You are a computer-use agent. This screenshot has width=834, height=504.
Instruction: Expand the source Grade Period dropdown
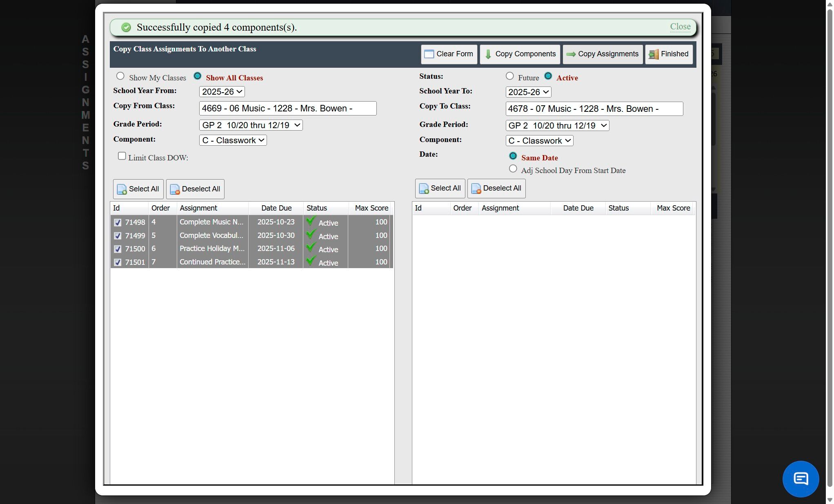[251, 125]
